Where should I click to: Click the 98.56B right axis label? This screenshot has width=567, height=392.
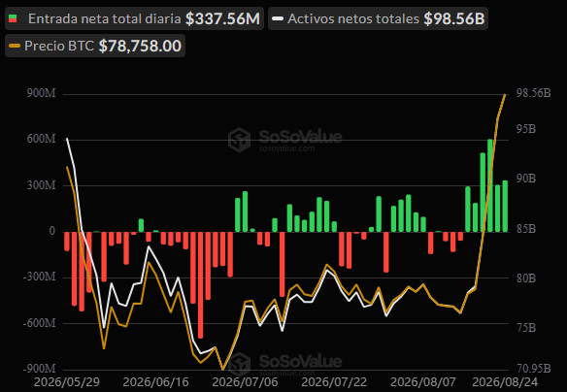534,93
